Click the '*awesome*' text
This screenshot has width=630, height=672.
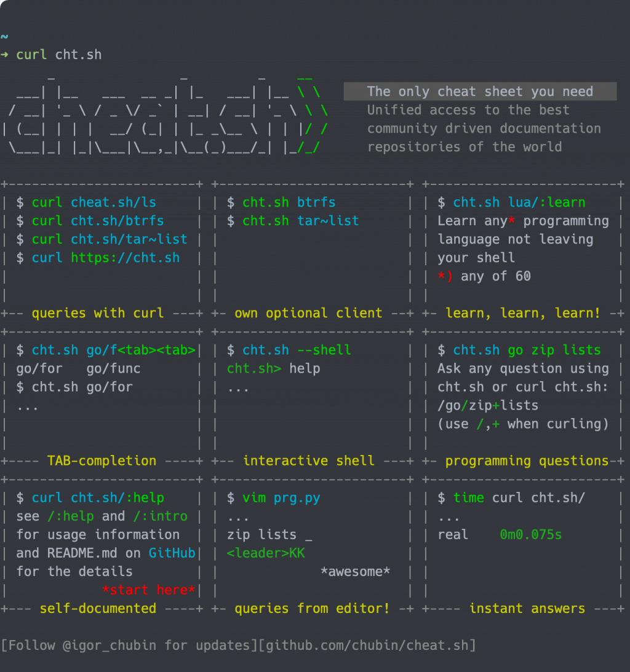tap(356, 571)
